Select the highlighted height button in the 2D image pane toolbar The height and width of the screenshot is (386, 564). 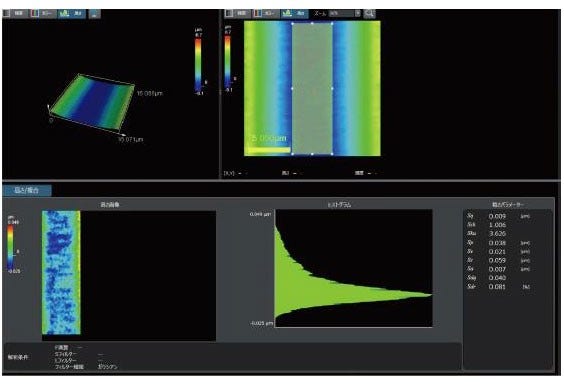(x=294, y=14)
